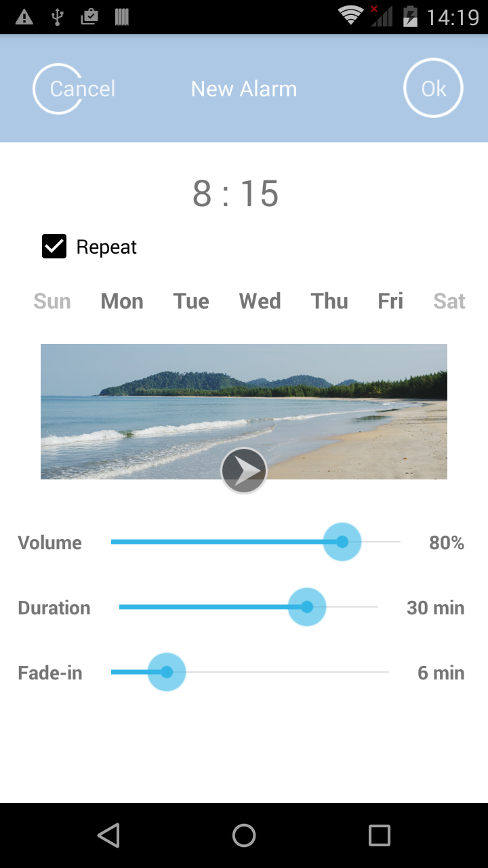
Task: Enable Sunday for the alarm
Action: click(x=52, y=301)
